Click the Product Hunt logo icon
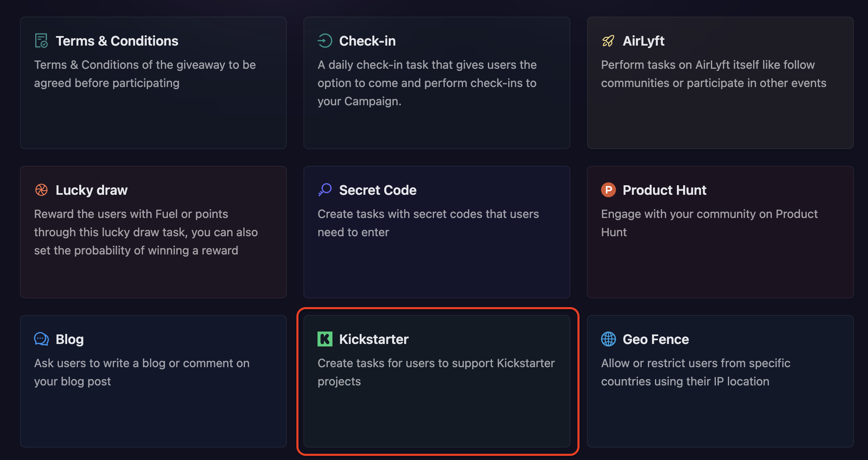Screen dimensions: 868x460 pos(609,190)
